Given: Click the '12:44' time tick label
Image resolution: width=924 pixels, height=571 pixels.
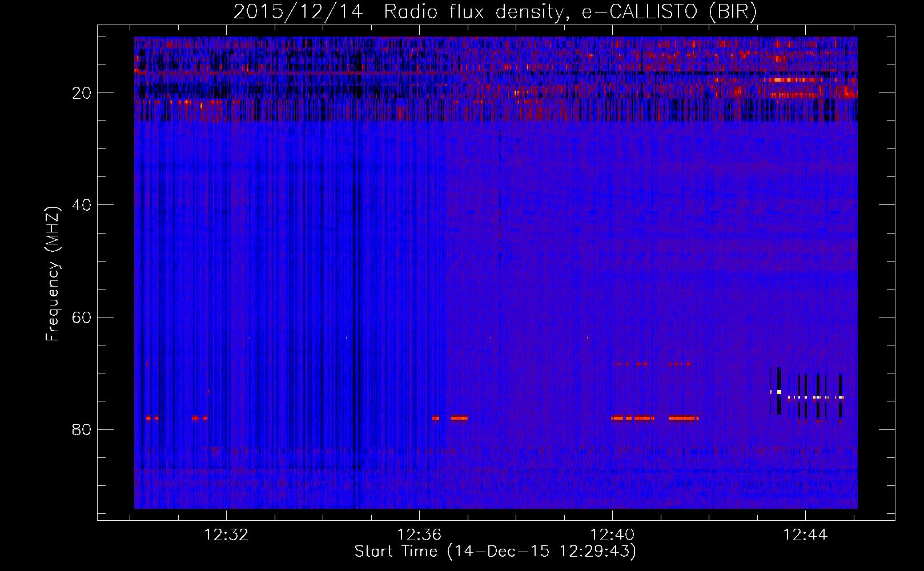Looking at the screenshot, I should [x=805, y=535].
